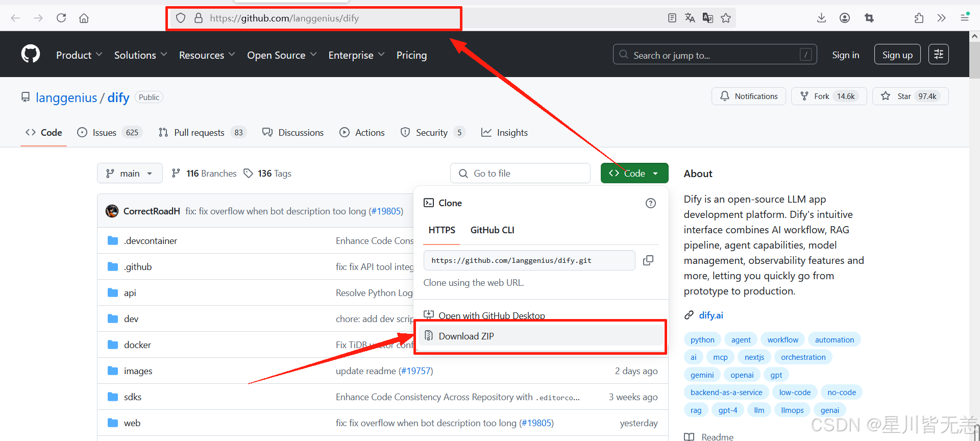Click the GitHub logo icon
Image resolution: width=980 pixels, height=441 pixels.
tap(31, 54)
